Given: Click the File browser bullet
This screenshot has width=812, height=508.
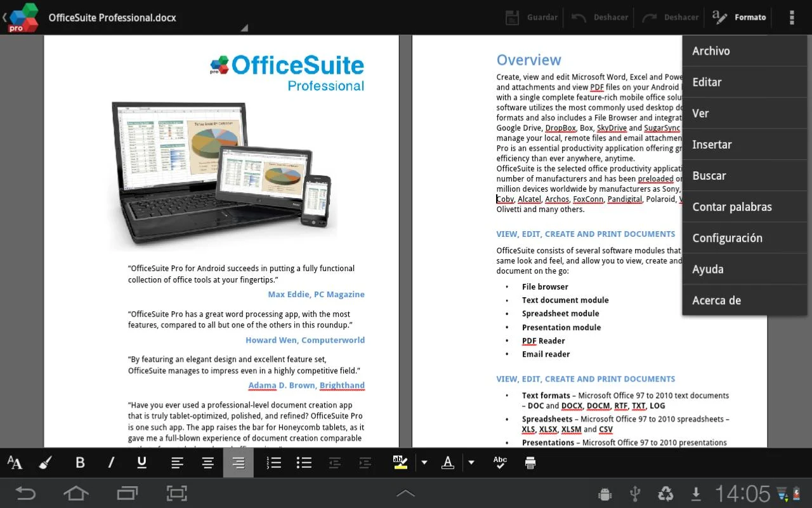Looking at the screenshot, I should (545, 287).
